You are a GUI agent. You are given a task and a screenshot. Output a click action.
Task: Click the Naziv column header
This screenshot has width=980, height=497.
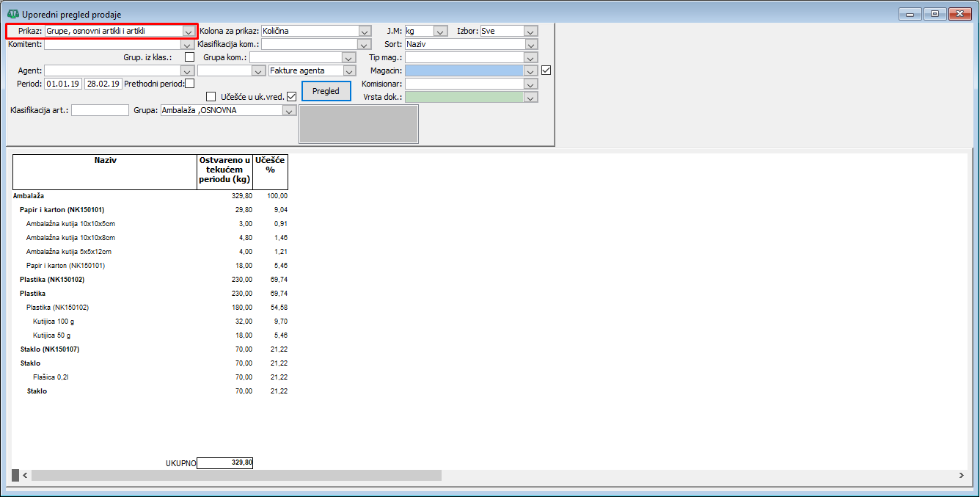click(x=105, y=159)
